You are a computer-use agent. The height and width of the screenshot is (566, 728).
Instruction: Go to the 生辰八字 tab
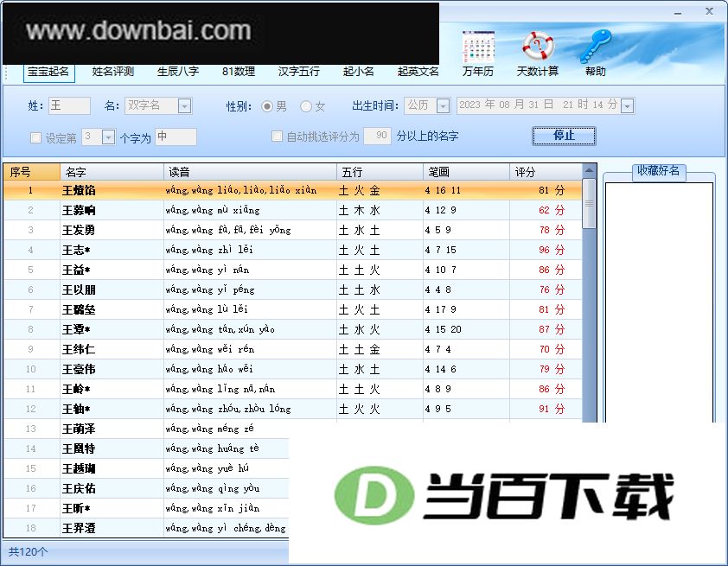pyautogui.click(x=178, y=72)
